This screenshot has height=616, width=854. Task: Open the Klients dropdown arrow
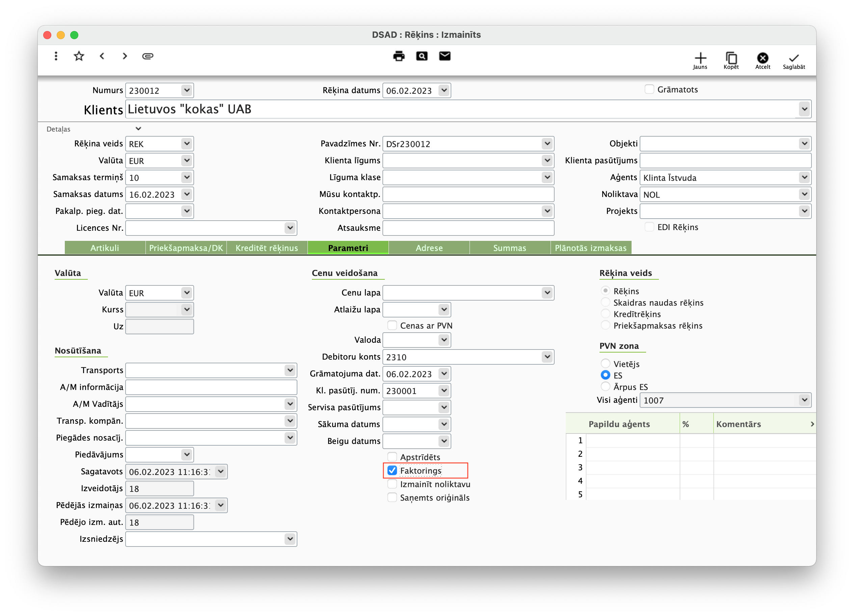[804, 109]
